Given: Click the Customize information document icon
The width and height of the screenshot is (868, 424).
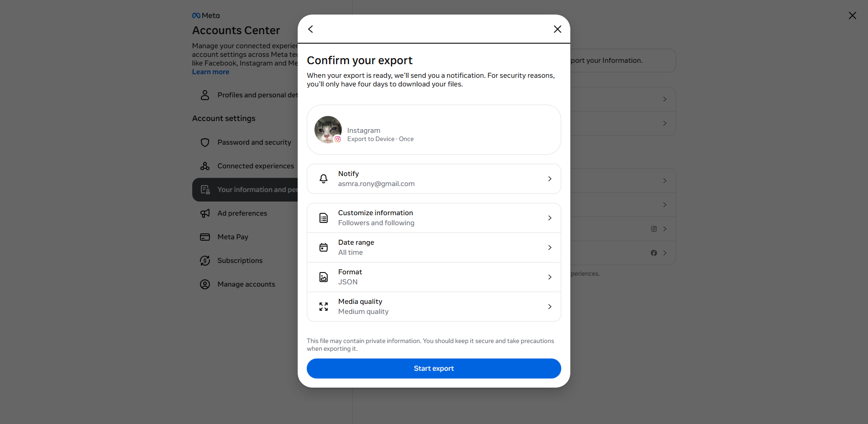Looking at the screenshot, I should pyautogui.click(x=324, y=218).
